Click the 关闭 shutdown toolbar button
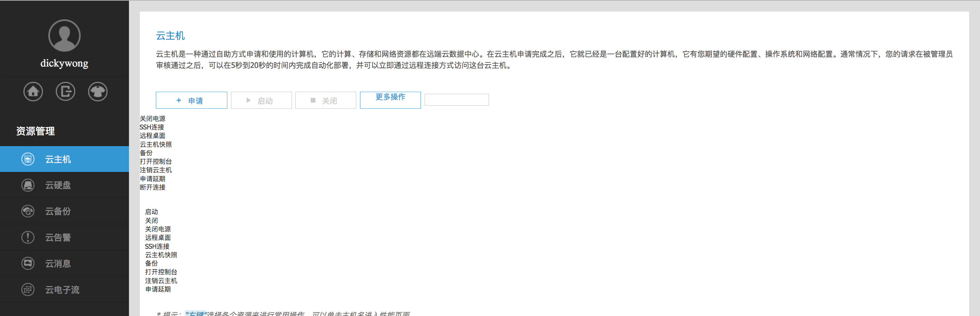Viewport: 980px width, 316px height. coord(326,100)
